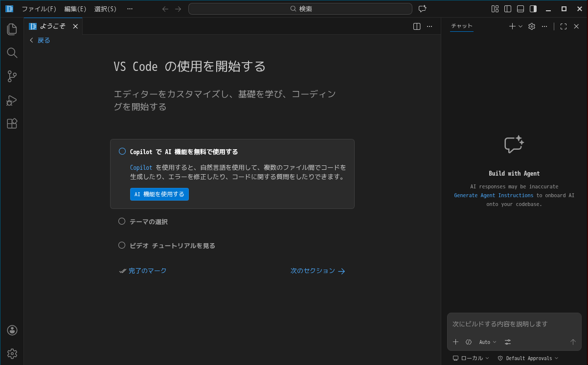This screenshot has height=365, width=588.
Task: Open Run and Debug view
Action: pyautogui.click(x=12, y=100)
